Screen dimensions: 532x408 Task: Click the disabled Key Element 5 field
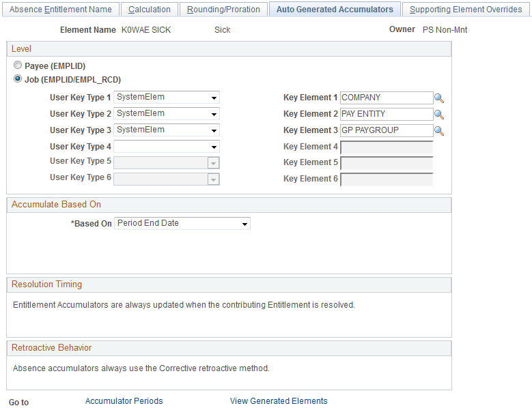(387, 163)
